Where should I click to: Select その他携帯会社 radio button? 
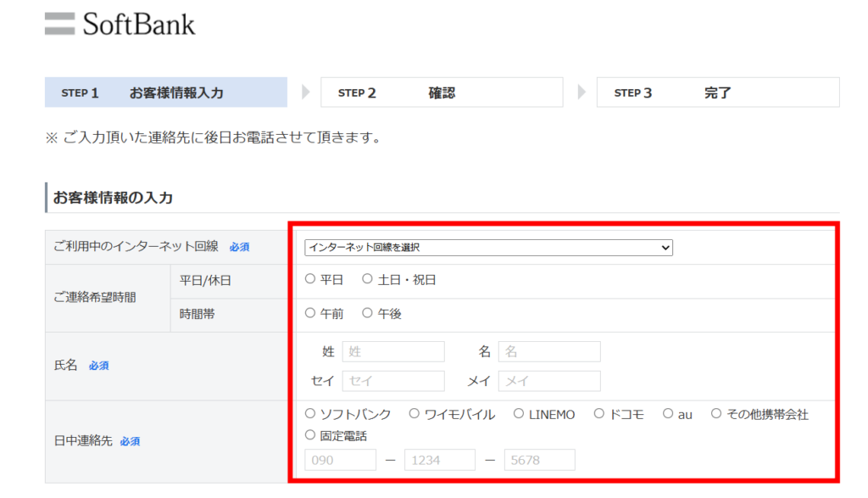click(715, 413)
